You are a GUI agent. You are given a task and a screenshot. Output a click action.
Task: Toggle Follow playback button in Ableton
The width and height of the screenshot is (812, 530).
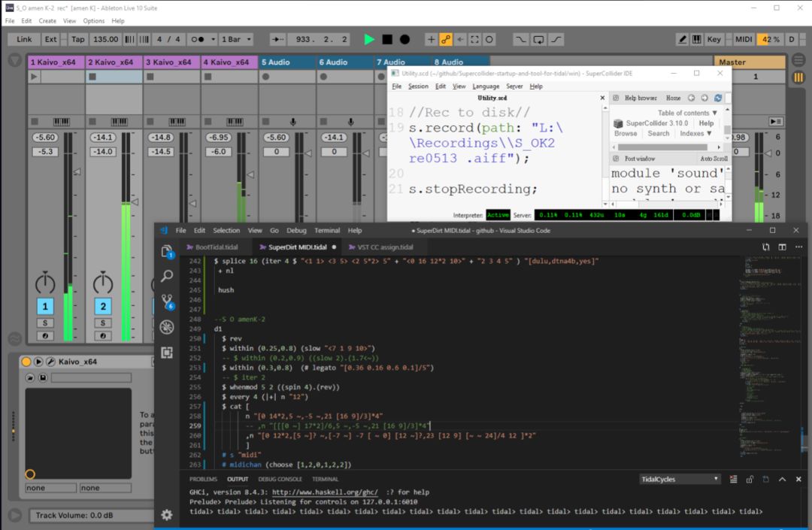click(278, 39)
